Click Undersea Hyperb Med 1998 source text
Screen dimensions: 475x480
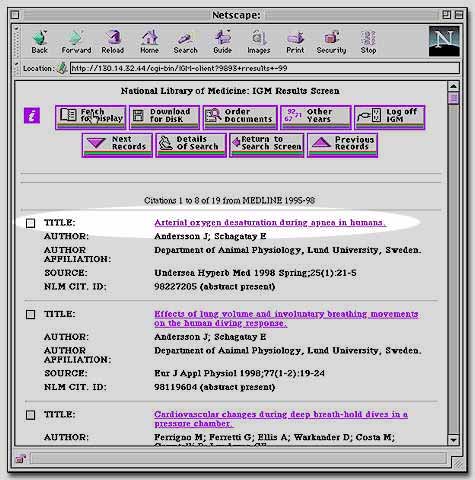coord(255,273)
